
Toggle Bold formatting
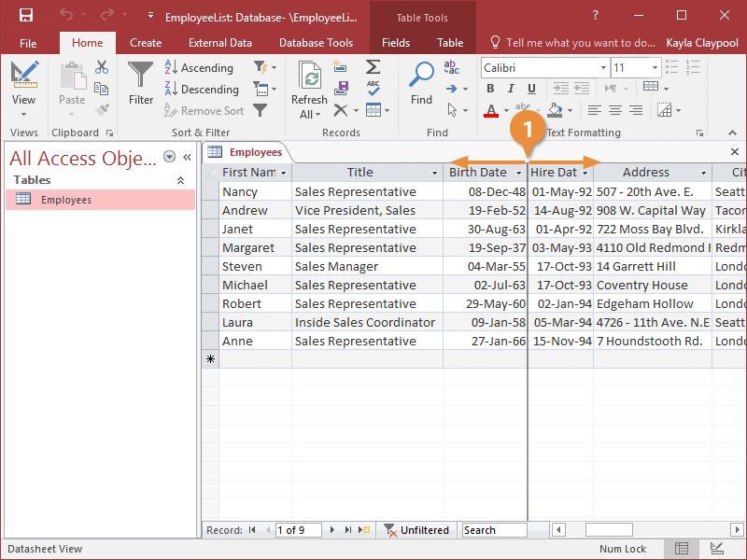click(490, 89)
